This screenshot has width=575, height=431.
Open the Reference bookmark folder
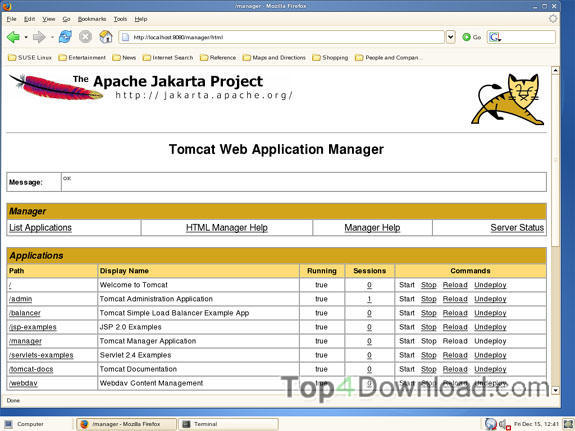(218, 58)
